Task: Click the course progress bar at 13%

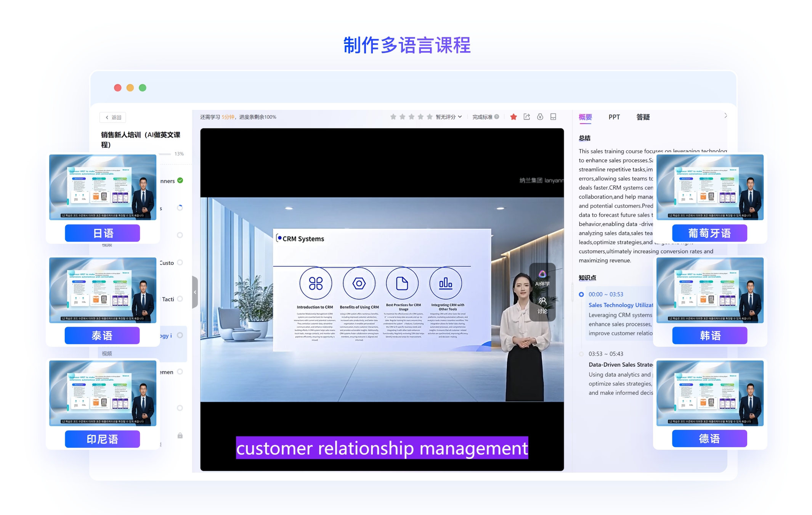Action: (x=165, y=154)
